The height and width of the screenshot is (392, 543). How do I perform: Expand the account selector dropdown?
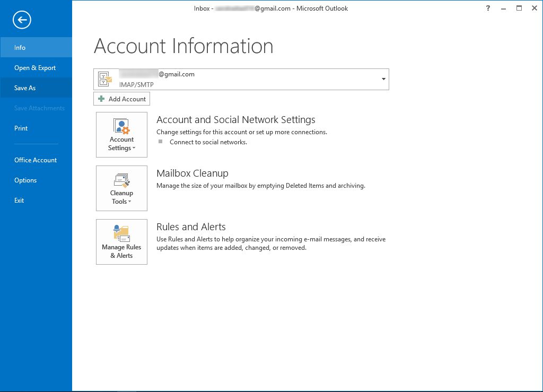click(383, 79)
